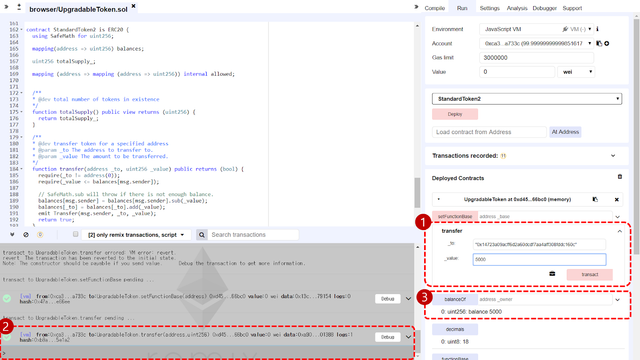Image resolution: width=640 pixels, height=360 pixels.
Task: Toggle the terminal with double-chevron icon
Action: [x=12, y=235]
